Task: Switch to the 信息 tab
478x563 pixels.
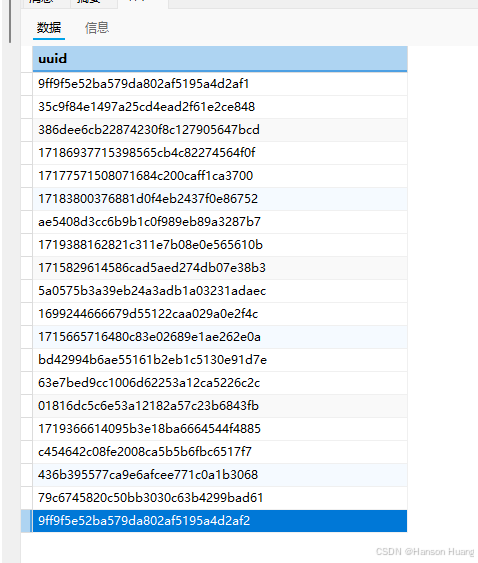Action: [x=97, y=28]
